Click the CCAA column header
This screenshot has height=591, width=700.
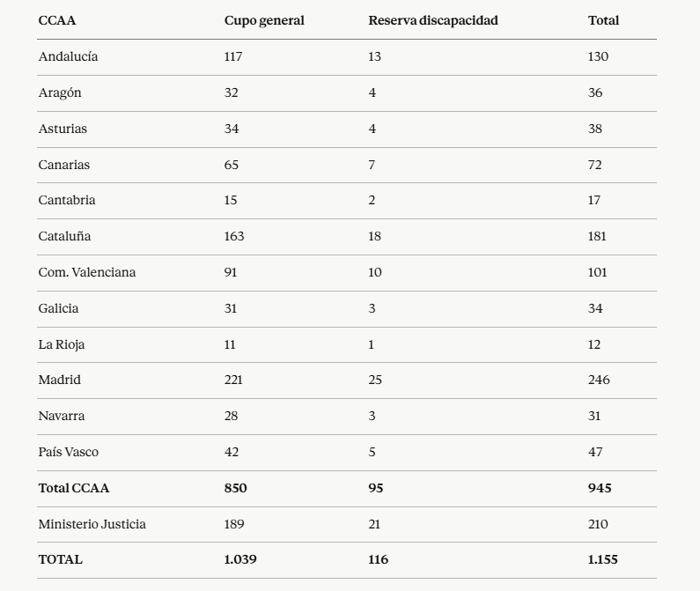[57, 20]
